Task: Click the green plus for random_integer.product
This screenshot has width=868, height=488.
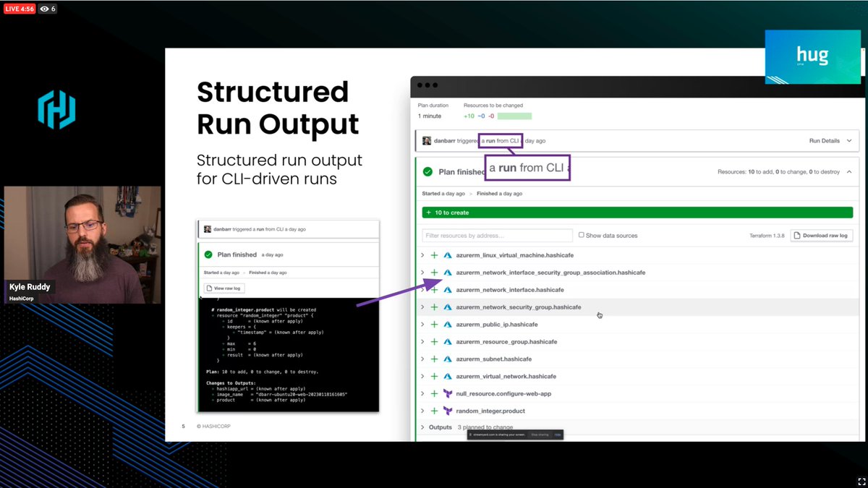Action: click(434, 411)
